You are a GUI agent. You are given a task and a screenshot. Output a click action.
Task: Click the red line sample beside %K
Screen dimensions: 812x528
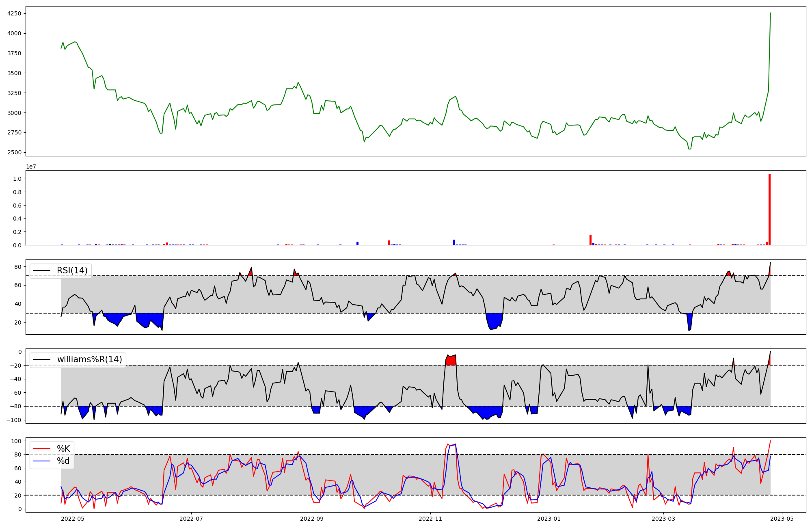(41, 449)
